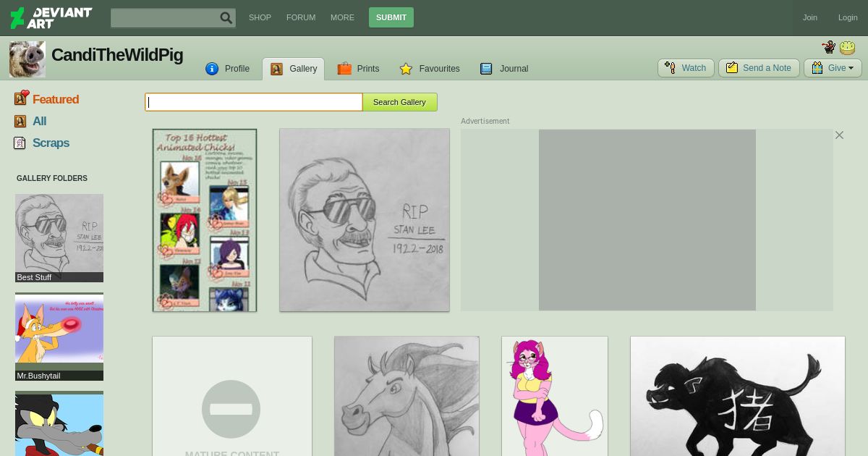Open the Favourites tab
This screenshot has width=868, height=456.
point(430,69)
